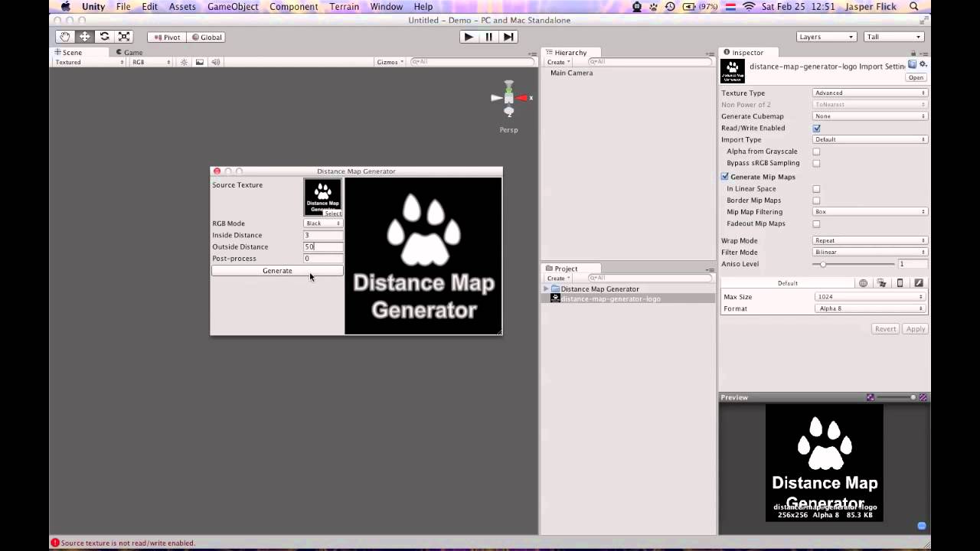Enable Alpha from Grayscale checkbox
The image size is (980, 551).
coord(816,152)
